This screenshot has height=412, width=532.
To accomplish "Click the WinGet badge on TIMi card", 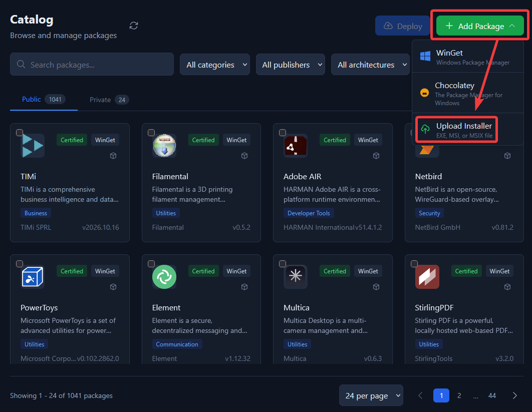I will pos(105,140).
